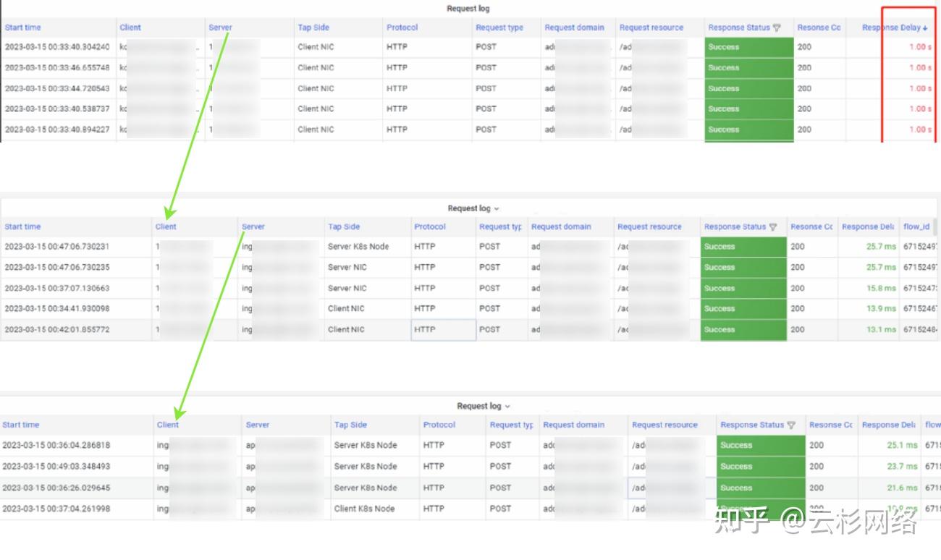This screenshot has width=941, height=560.
Task: Sort by Tap Side in the 1.00 s delay table
Action: tap(313, 27)
